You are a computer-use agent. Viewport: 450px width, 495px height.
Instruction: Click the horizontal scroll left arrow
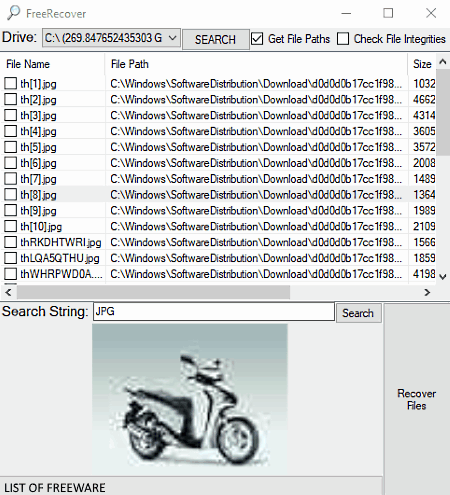(9, 292)
